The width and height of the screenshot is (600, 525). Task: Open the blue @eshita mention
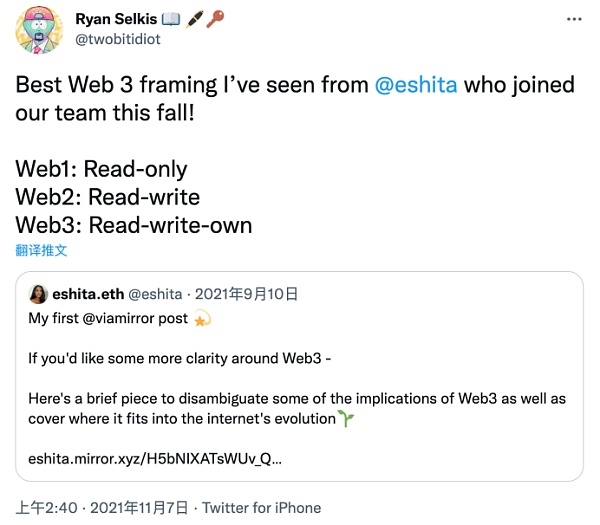coord(415,86)
